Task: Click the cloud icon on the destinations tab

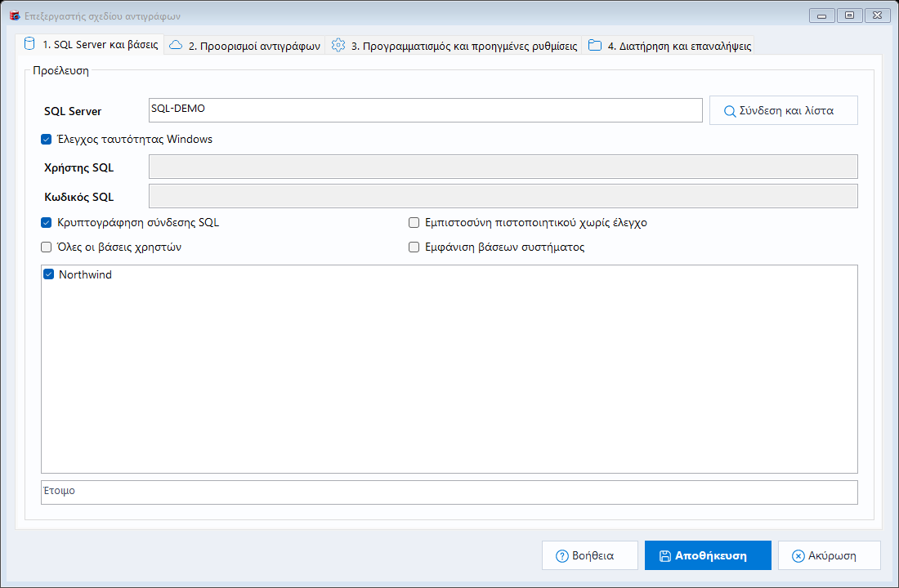Action: point(176,45)
